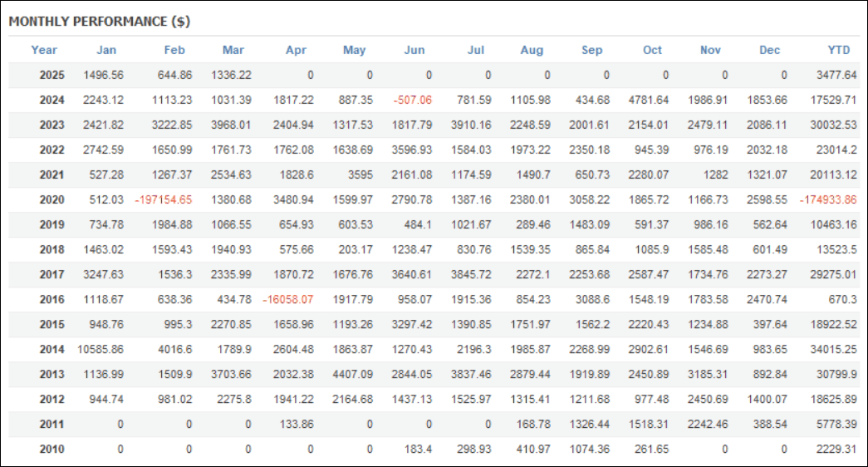Select the 2025 year row label

point(52,75)
